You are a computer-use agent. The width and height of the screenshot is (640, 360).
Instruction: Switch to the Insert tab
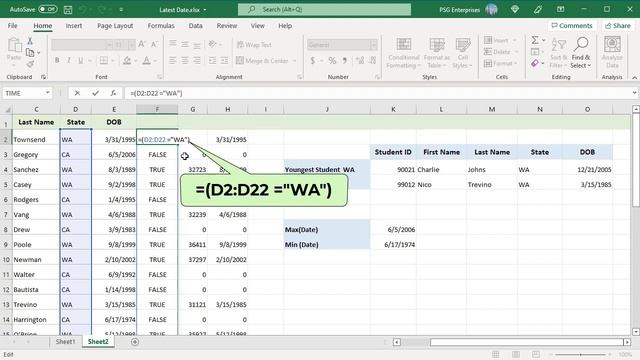click(x=74, y=26)
